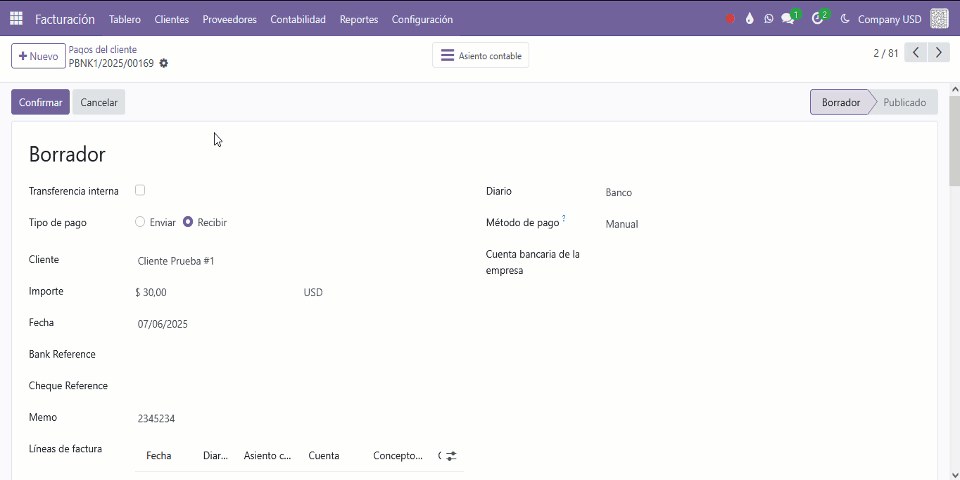Go to next record arrow
The image size is (960, 480).
(939, 53)
